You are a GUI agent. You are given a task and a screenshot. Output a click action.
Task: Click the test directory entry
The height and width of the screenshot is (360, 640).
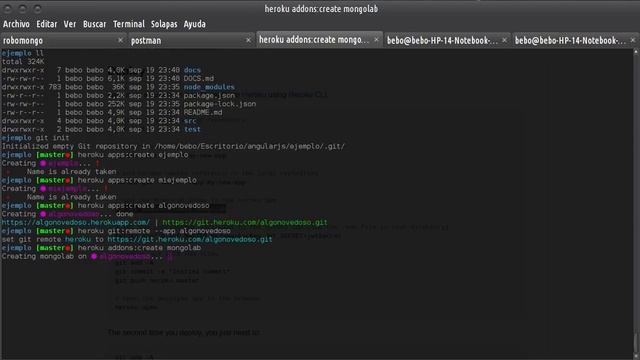click(x=192, y=129)
